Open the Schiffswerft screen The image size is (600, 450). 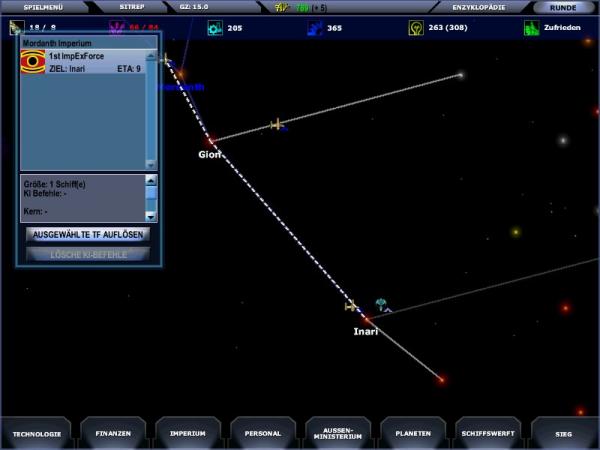coord(488,433)
